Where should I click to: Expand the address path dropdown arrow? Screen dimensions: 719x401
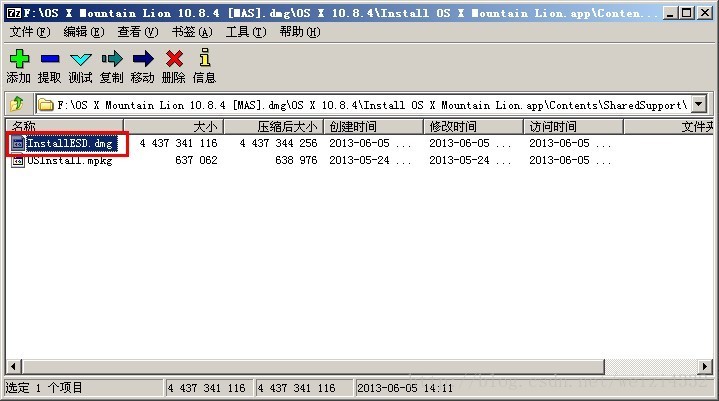pyautogui.click(x=698, y=104)
